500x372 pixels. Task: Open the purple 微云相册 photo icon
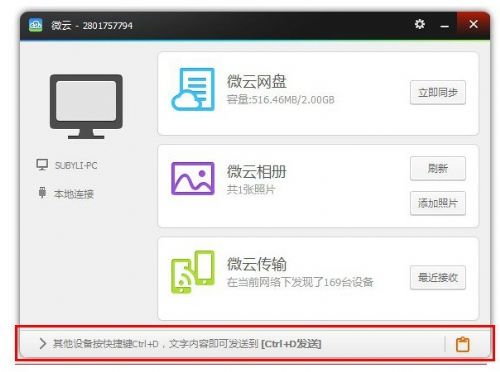pos(193,178)
